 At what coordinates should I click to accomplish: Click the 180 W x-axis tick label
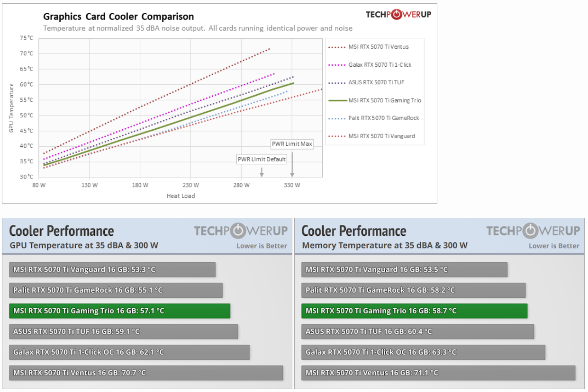pyautogui.click(x=140, y=185)
